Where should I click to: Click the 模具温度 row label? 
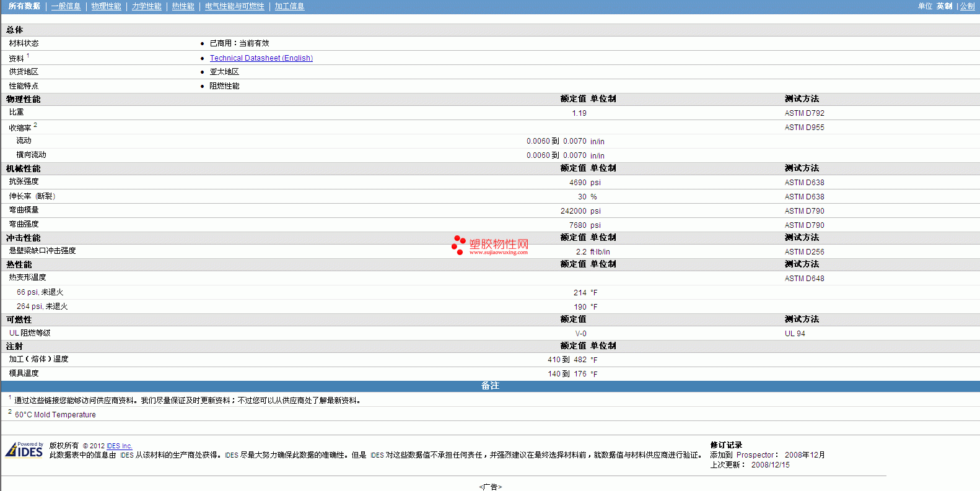(x=24, y=373)
